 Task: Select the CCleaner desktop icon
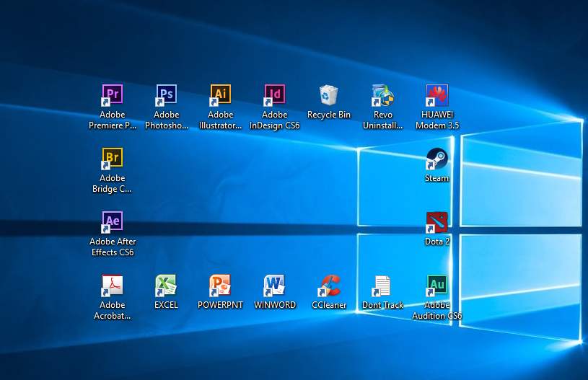point(329,285)
